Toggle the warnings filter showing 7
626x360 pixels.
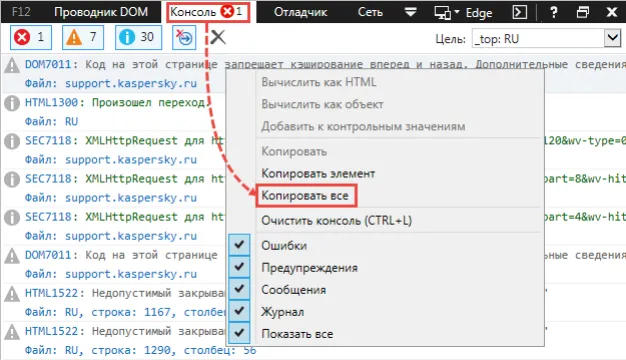coord(83,38)
